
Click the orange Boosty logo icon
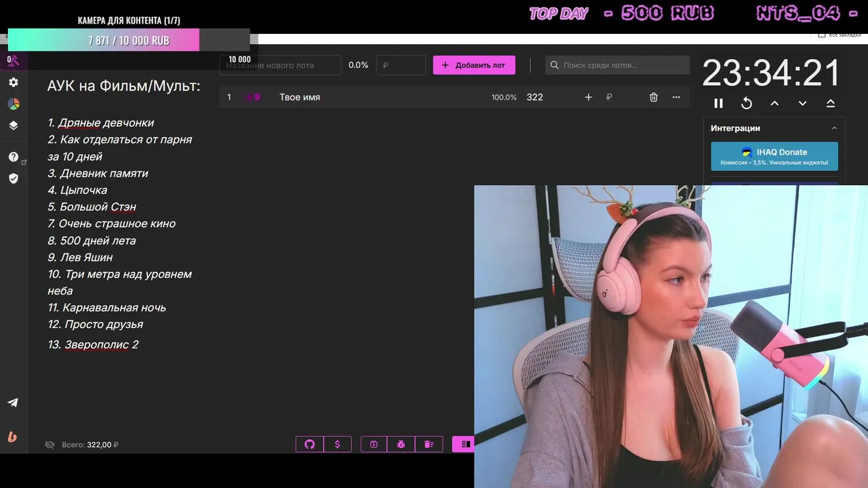tap(12, 436)
